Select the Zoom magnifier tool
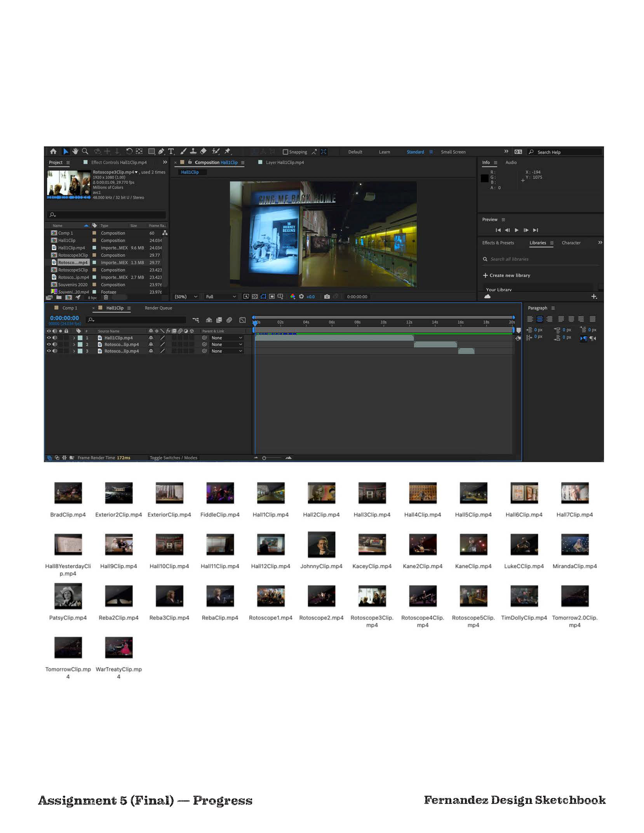The image size is (644, 833). (85, 151)
